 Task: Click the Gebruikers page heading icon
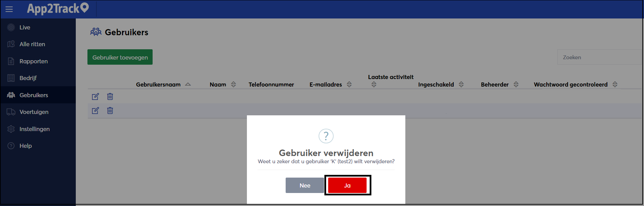click(x=96, y=32)
